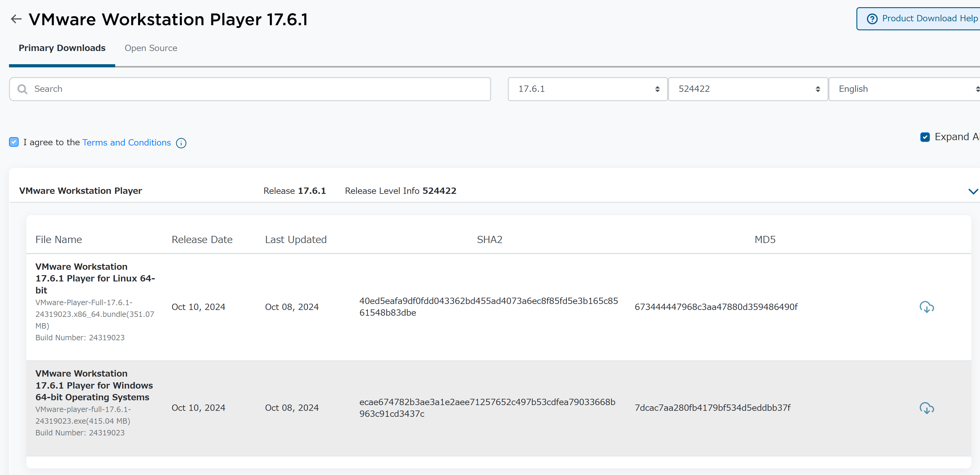Click the Terms and Conditions info icon

coord(181,143)
